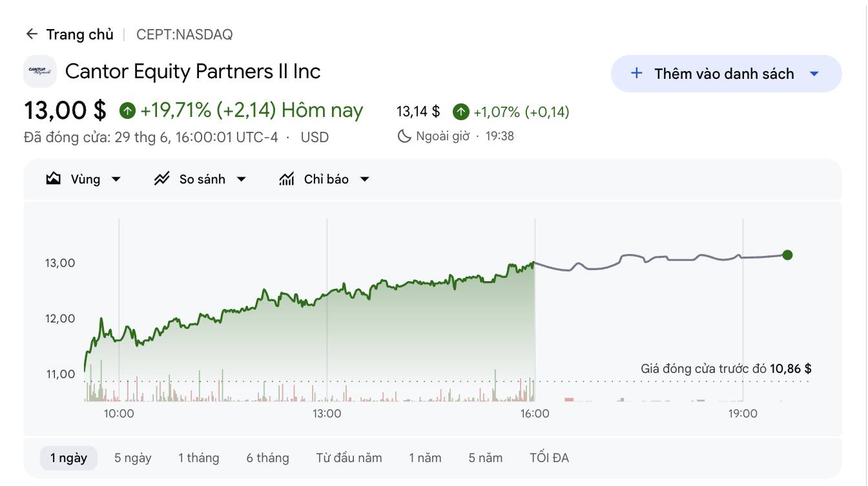Select the 1 ngày time range
Image resolution: width=868 pixels, height=486 pixels.
pos(68,458)
